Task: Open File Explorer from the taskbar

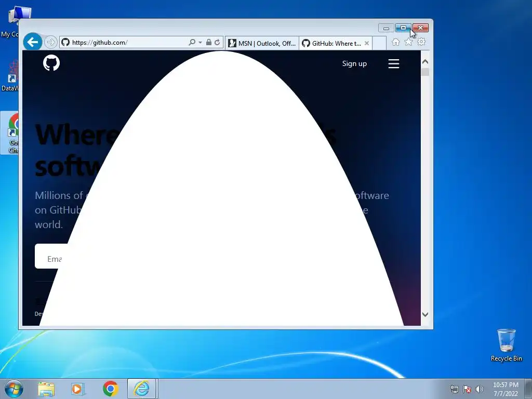Action: (46, 389)
